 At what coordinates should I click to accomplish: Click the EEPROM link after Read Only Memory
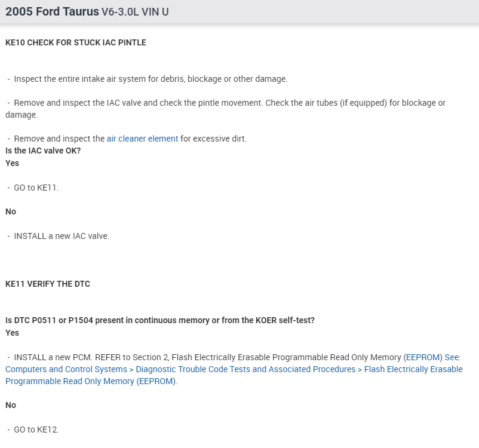pos(423,357)
